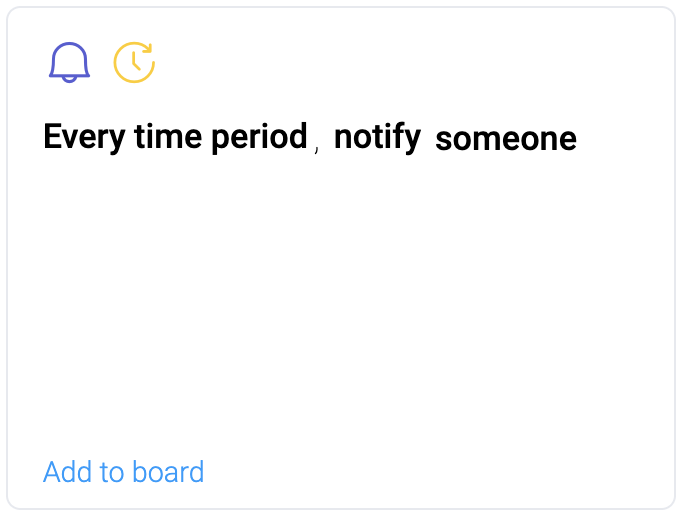Choose the 'someone' recipient placeholder
The image size is (682, 516).
click(x=506, y=139)
